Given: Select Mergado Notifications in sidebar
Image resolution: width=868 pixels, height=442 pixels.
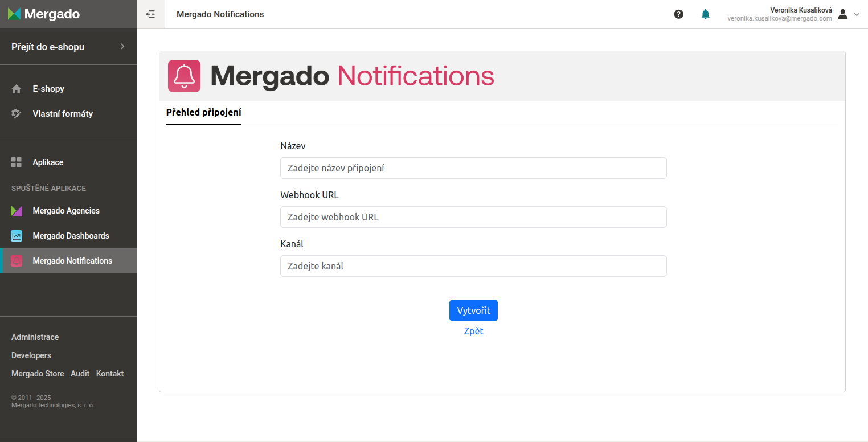Looking at the screenshot, I should [68, 261].
